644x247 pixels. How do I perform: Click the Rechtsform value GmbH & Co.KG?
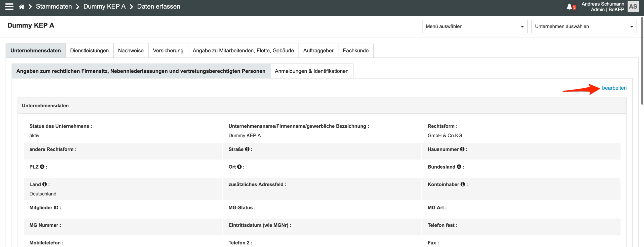(x=445, y=135)
